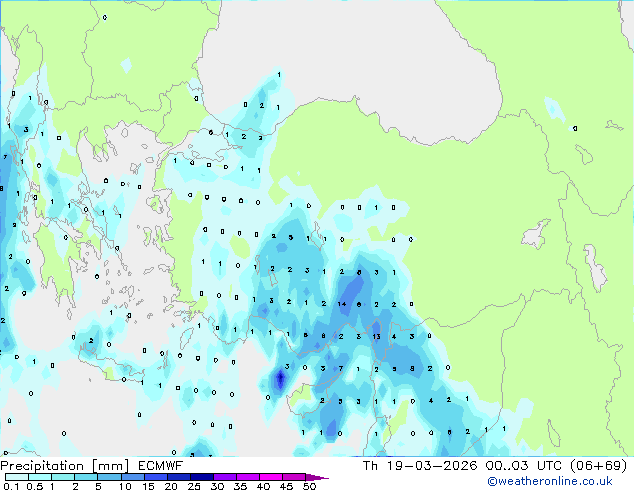The image size is (634, 490).
Task: Select the 'Precipitation [mm]' title text
Action: (x=65, y=466)
